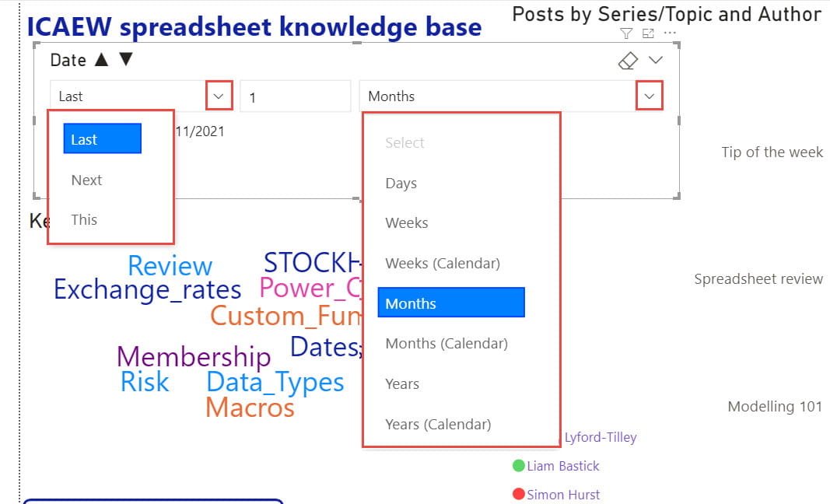Click 'Exchange_rates' in the word cloud
This screenshot has height=504, width=830.
pyautogui.click(x=147, y=290)
